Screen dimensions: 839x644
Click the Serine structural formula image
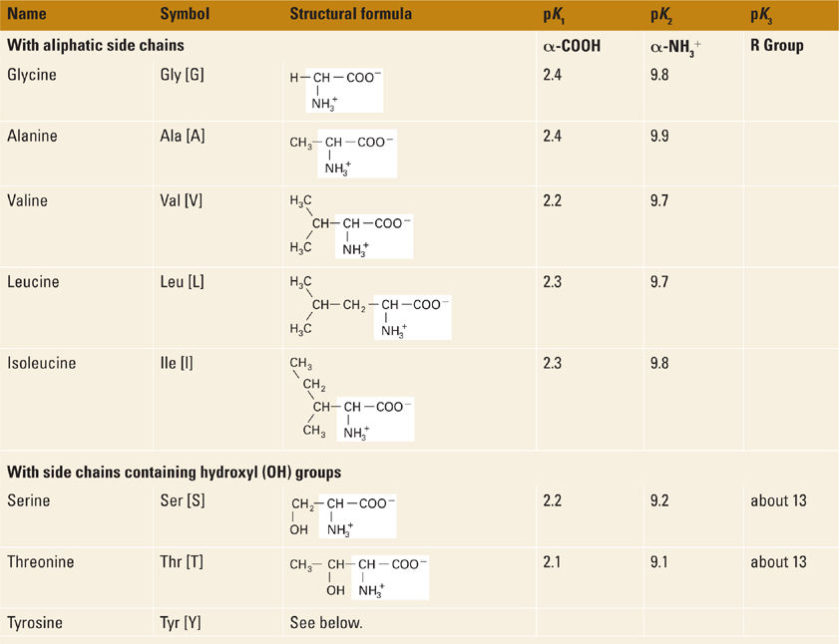[x=342, y=514]
